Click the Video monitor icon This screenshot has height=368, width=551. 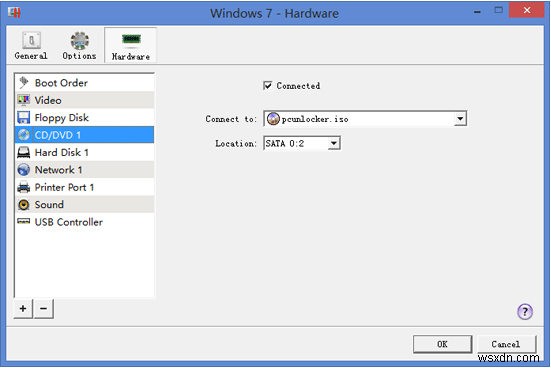[24, 100]
